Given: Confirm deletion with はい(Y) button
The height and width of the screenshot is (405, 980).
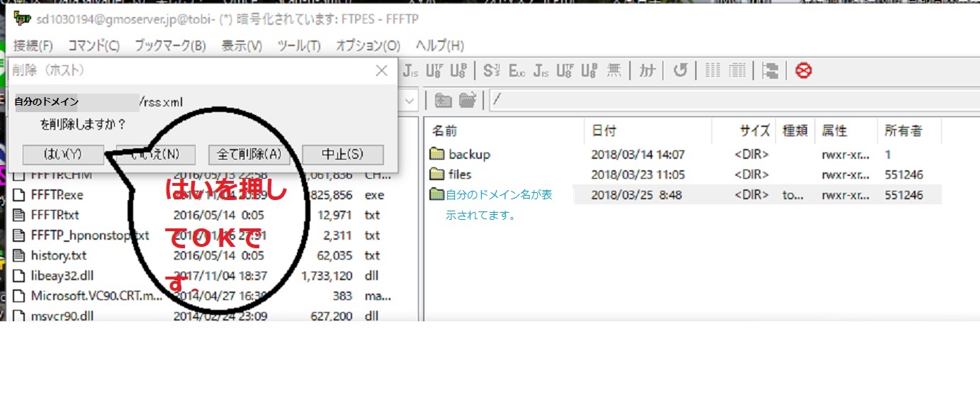Looking at the screenshot, I should point(63,155).
